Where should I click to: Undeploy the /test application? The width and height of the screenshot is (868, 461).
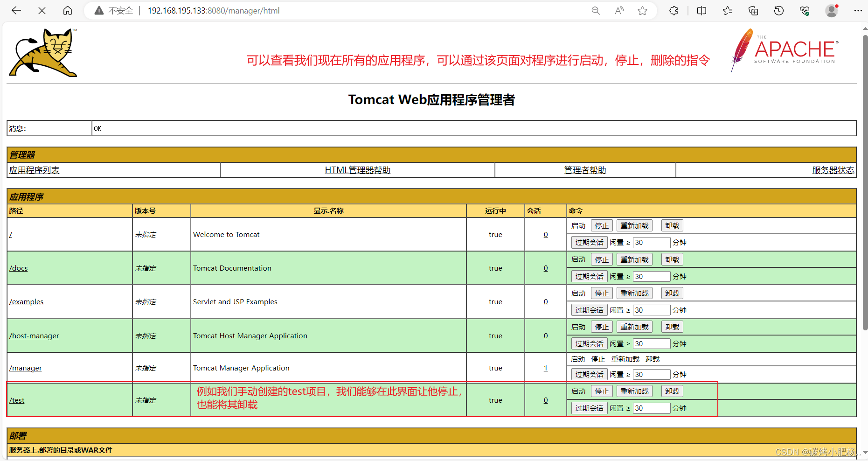[x=672, y=391]
